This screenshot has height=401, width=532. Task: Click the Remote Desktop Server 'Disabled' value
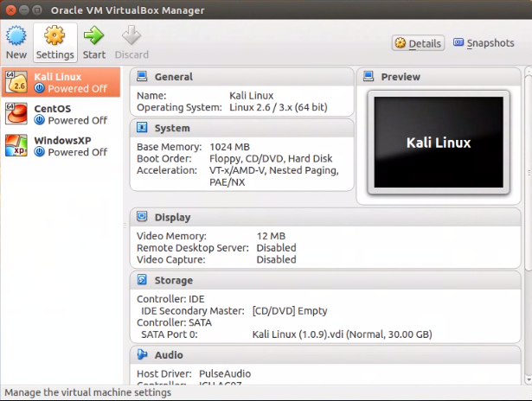click(x=276, y=248)
